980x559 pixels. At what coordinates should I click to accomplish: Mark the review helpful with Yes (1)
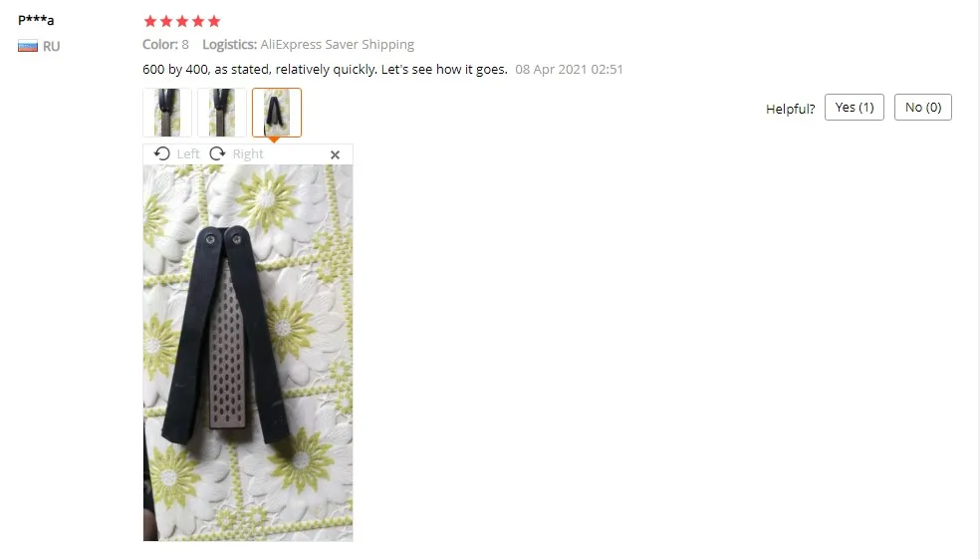854,107
